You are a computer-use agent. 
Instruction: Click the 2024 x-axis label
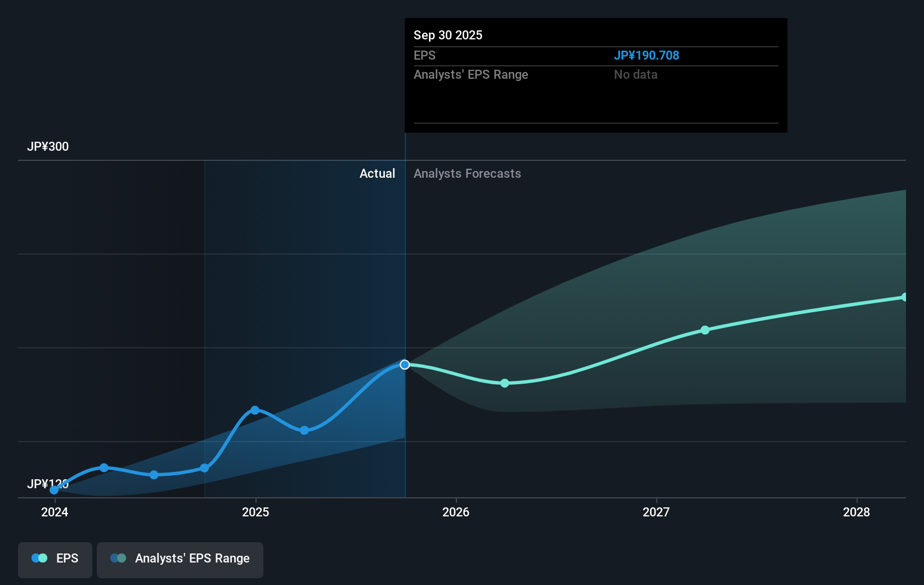point(55,512)
